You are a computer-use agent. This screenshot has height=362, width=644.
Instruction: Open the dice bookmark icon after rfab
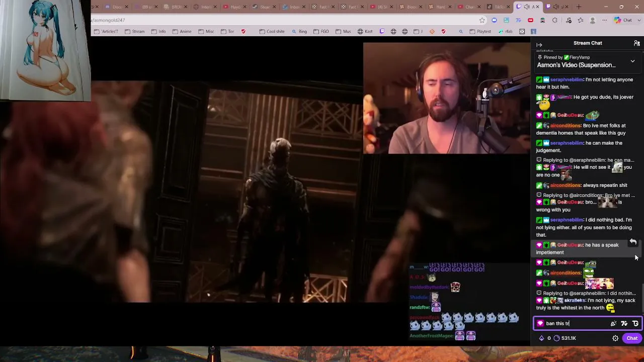522,32
